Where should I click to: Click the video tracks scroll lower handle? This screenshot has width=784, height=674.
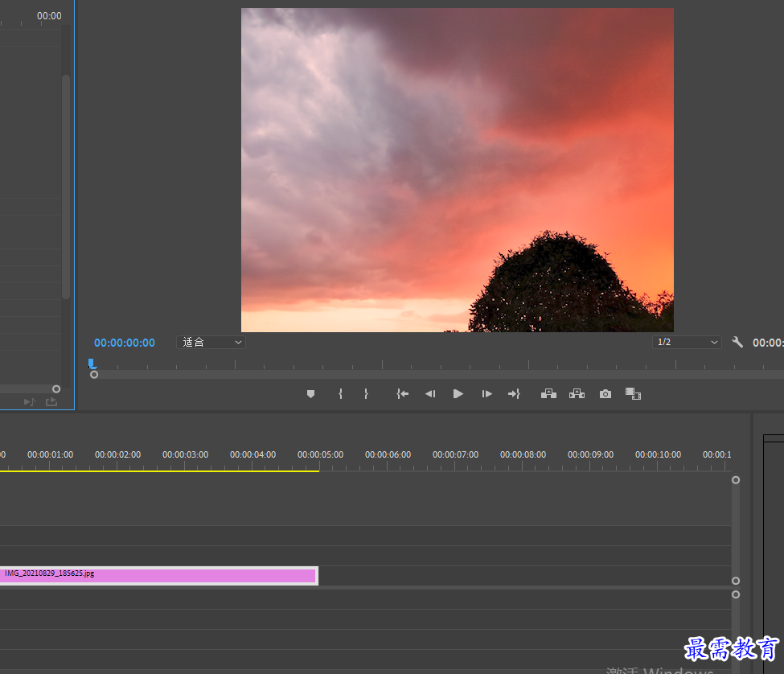point(736,581)
